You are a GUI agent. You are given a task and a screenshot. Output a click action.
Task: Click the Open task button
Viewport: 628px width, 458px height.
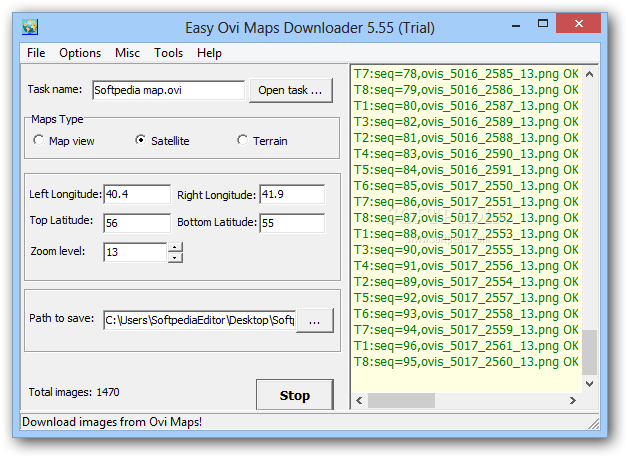291,90
